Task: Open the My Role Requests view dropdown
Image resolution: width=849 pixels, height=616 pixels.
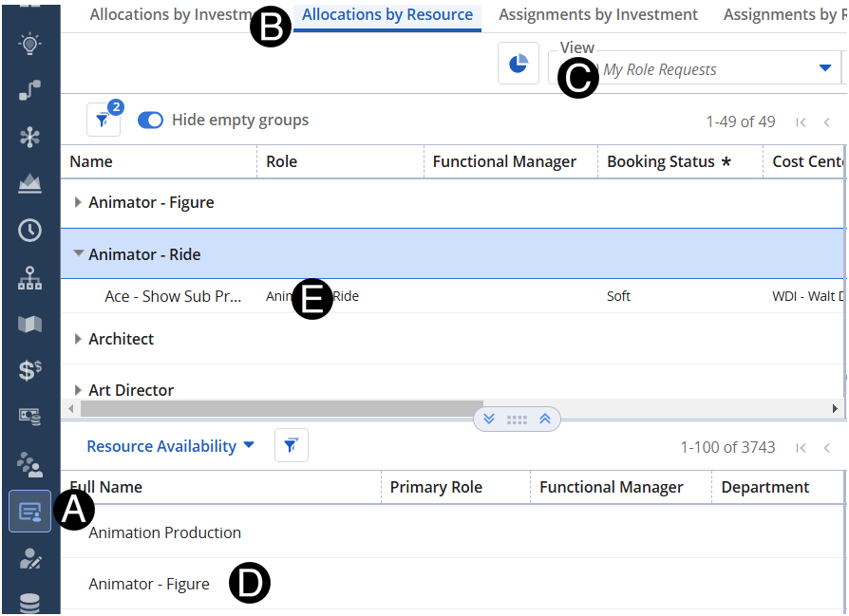Action: [x=823, y=68]
